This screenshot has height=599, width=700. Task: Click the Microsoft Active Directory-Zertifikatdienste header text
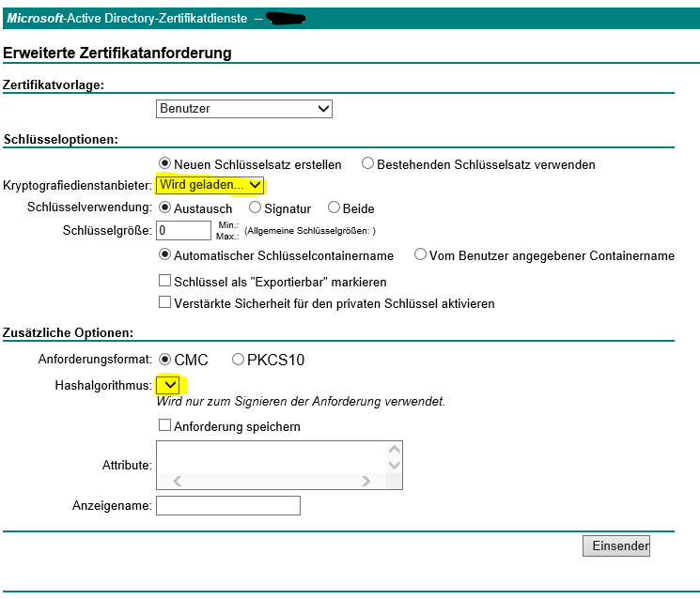click(127, 18)
